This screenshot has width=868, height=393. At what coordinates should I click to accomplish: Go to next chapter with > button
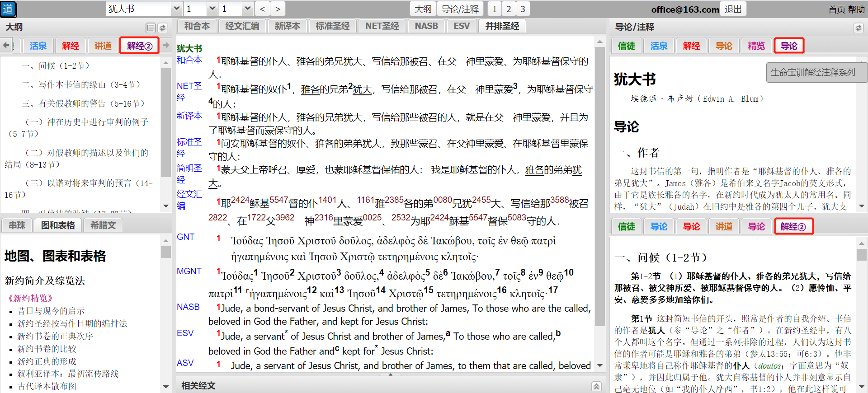point(278,9)
